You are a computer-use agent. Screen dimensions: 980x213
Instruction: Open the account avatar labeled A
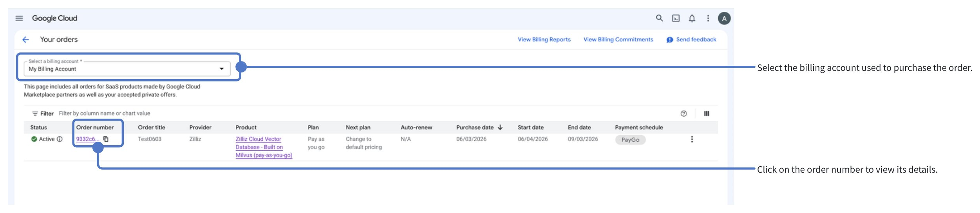(x=724, y=18)
